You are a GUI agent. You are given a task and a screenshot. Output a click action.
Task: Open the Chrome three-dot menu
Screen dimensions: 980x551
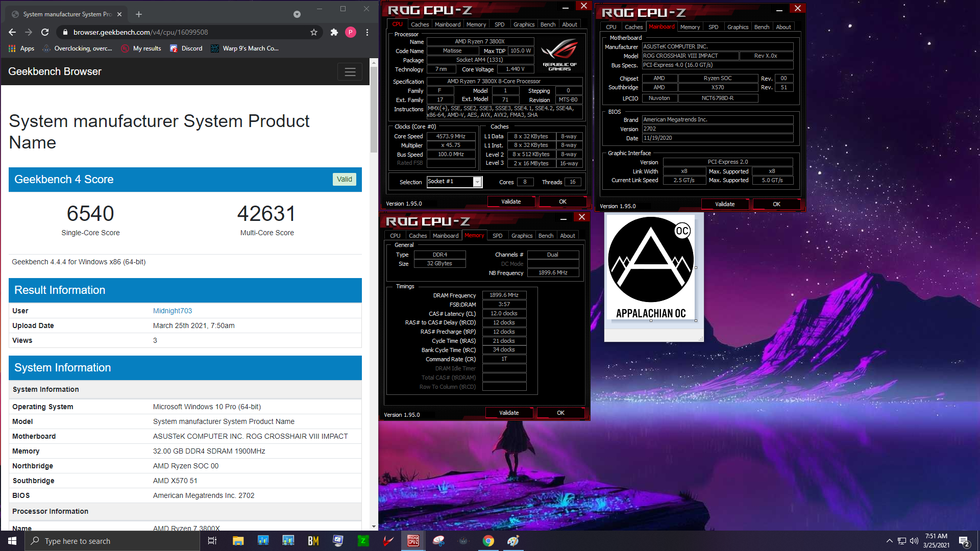coord(367,32)
